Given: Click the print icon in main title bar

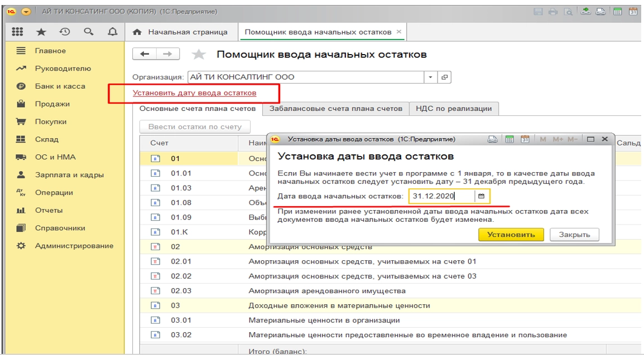Looking at the screenshot, I should click(553, 12).
